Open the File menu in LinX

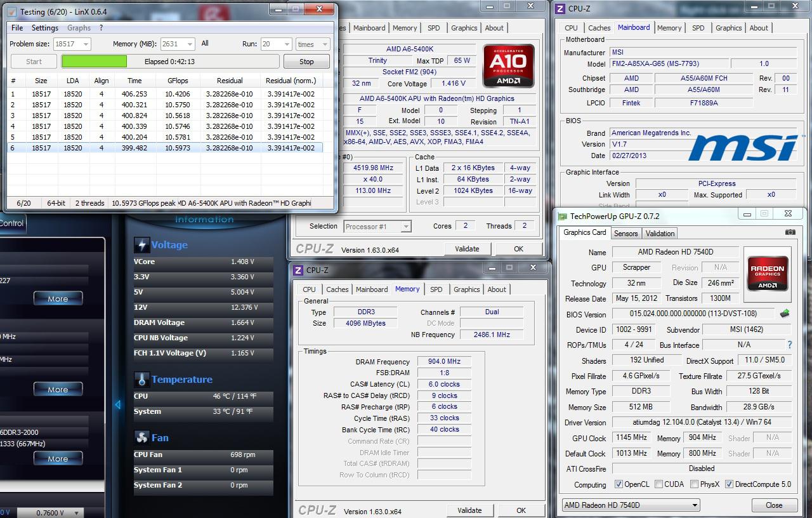tap(17, 28)
